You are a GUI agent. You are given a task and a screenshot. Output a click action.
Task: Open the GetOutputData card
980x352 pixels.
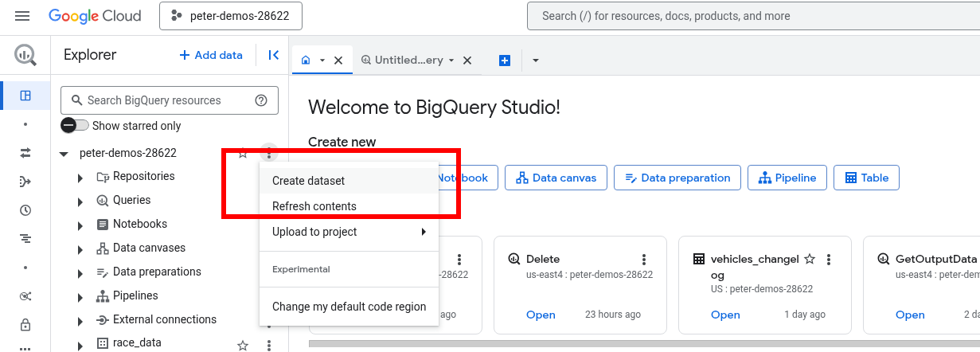910,315
